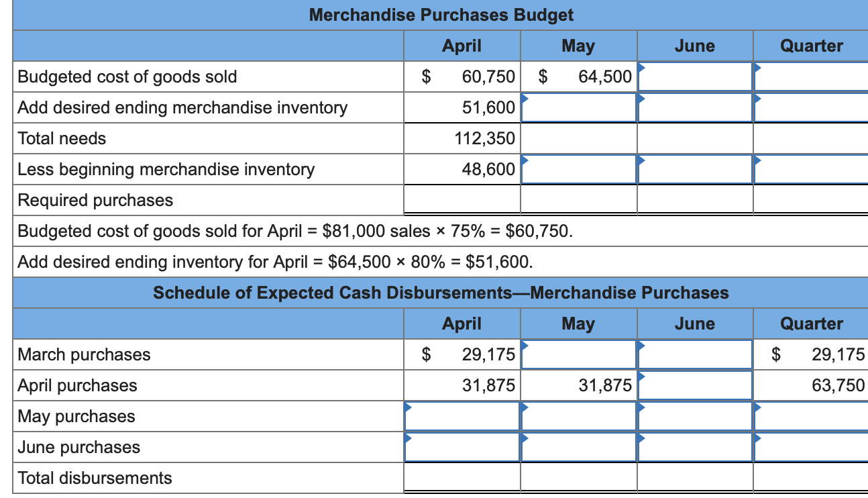Click April purchases May value 31,875
Screen dimensions: 868x498
click(x=605, y=385)
